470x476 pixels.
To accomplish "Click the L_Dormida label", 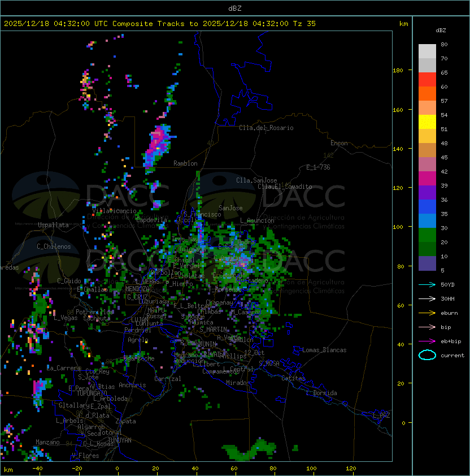I will coord(321,393).
